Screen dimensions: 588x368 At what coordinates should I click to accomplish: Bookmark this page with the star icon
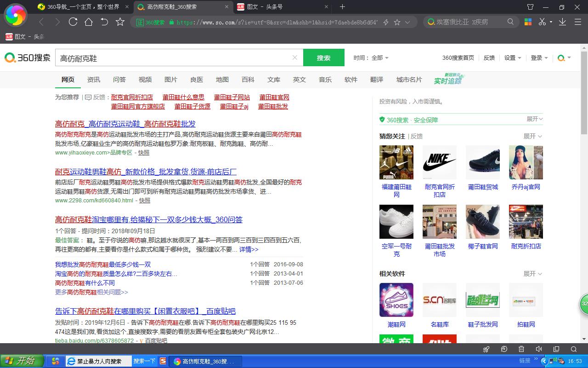click(119, 22)
